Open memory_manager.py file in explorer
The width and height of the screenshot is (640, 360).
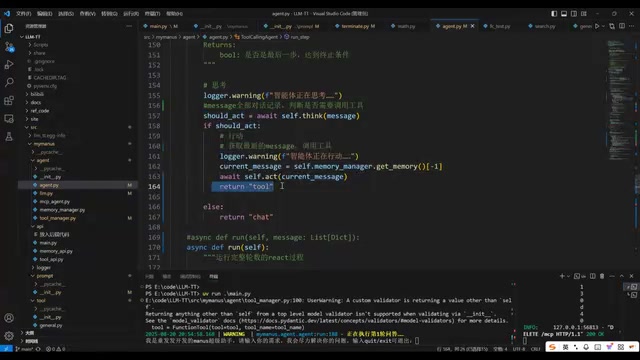click(x=62, y=210)
